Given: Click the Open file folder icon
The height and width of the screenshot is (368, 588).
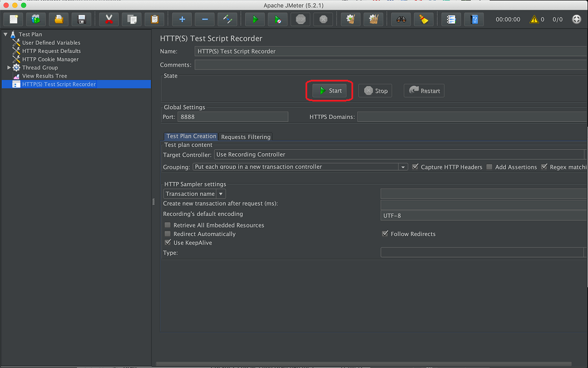Looking at the screenshot, I should coord(59,20).
